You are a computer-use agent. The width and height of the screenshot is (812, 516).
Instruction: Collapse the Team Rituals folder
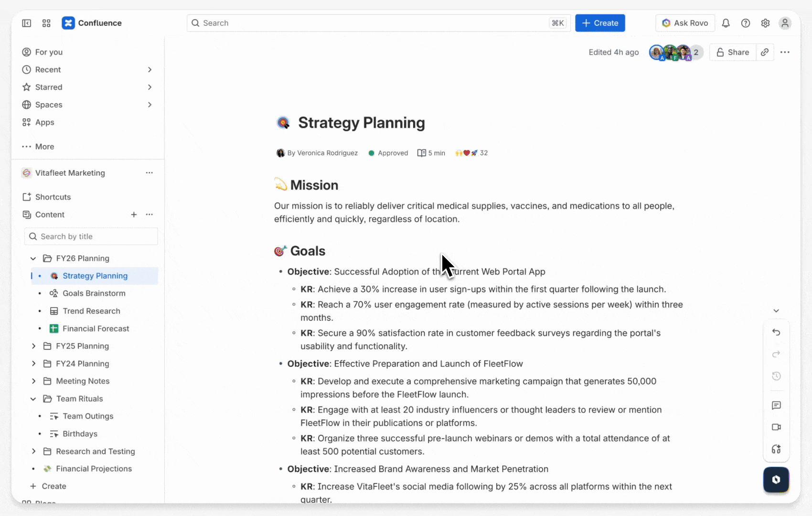point(33,399)
